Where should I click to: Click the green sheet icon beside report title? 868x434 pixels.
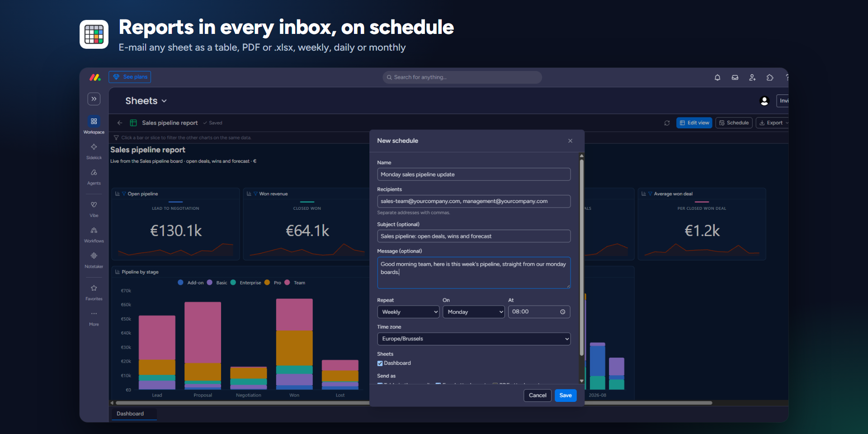(133, 123)
